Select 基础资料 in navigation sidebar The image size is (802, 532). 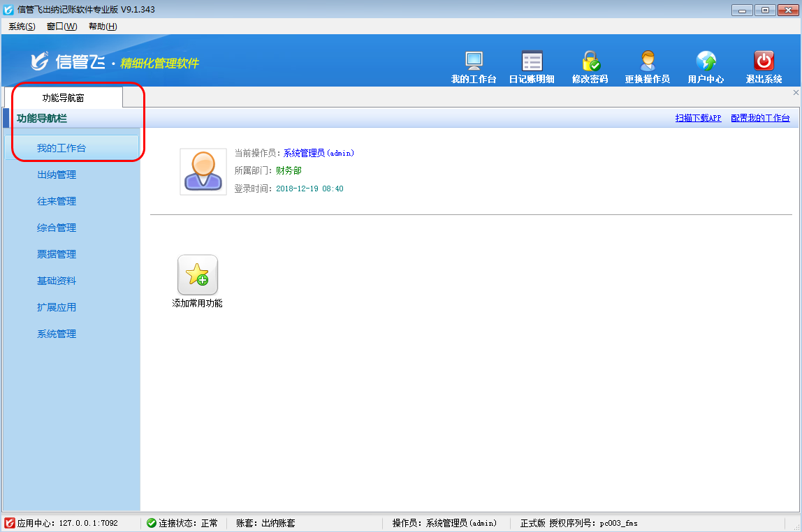pos(57,281)
